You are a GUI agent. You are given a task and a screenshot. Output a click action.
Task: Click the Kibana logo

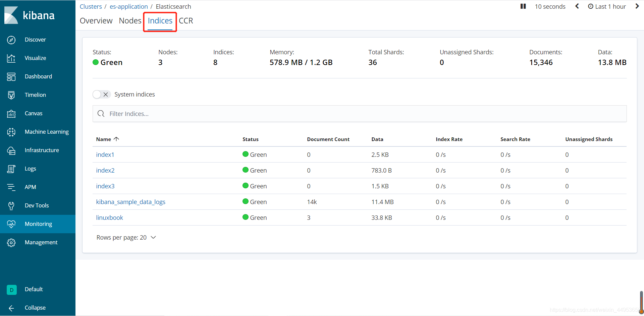pos(30,15)
